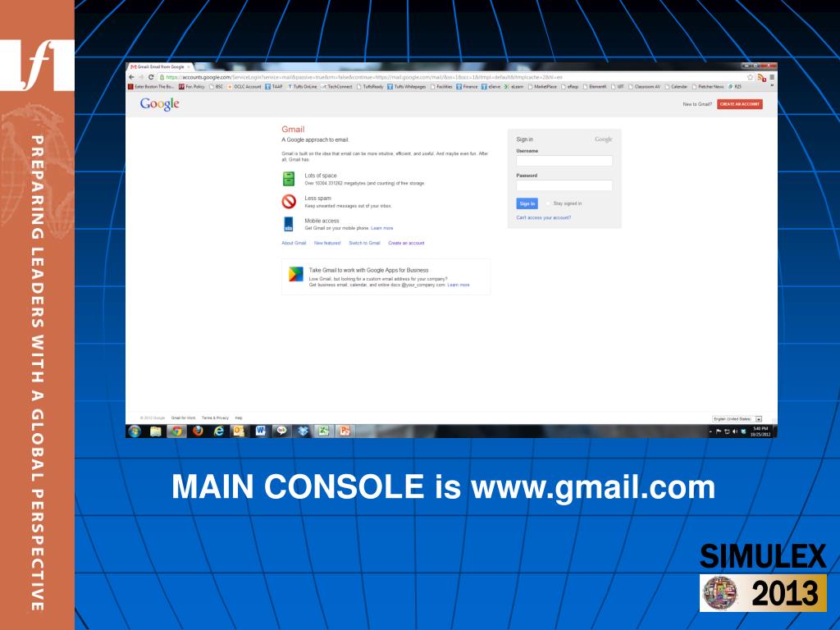The image size is (840, 630).
Task: Open the TechConnect bookmark
Action: [x=336, y=86]
